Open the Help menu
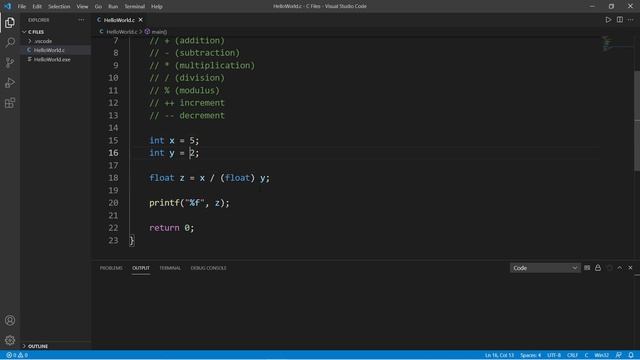 [157, 6]
